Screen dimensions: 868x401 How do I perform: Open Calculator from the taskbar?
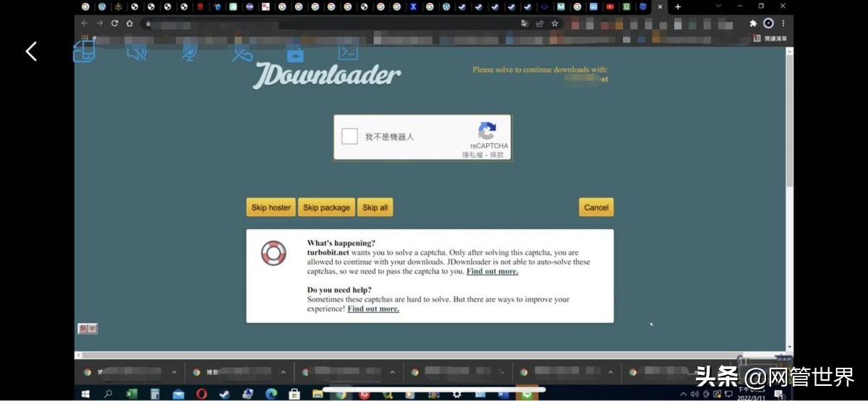pos(155,394)
